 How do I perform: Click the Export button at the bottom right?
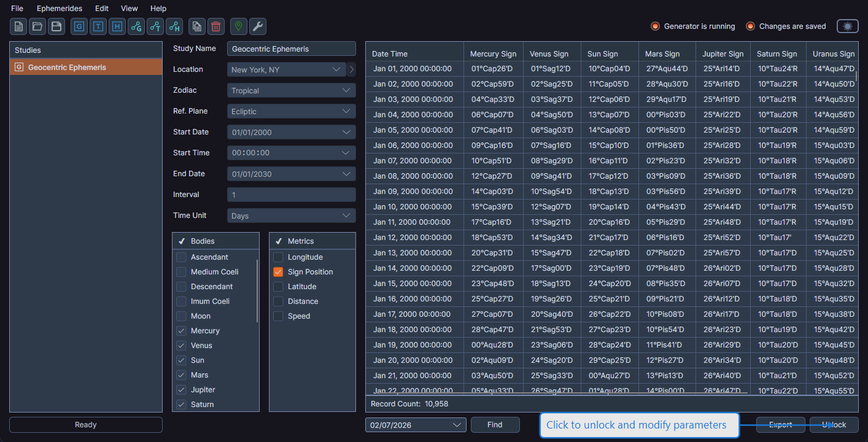[x=780, y=424]
